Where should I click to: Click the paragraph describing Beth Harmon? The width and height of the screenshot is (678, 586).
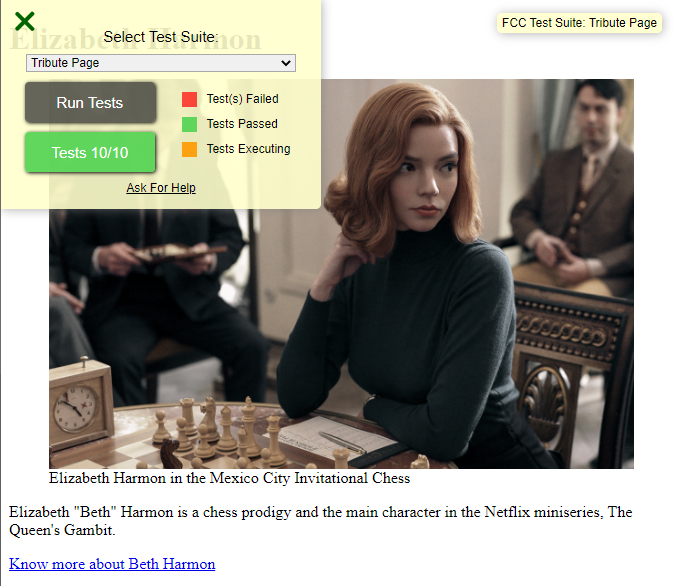pos(320,521)
